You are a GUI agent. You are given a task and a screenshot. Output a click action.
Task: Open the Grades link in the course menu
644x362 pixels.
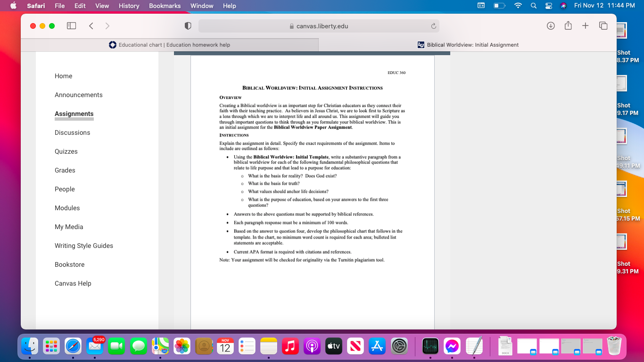point(65,170)
